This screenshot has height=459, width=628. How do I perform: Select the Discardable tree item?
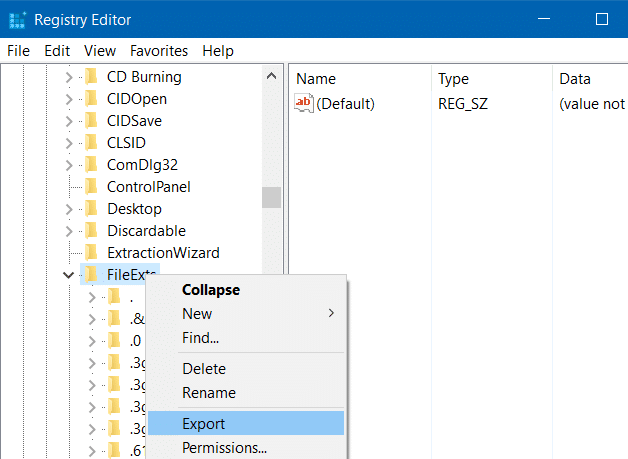[146, 231]
